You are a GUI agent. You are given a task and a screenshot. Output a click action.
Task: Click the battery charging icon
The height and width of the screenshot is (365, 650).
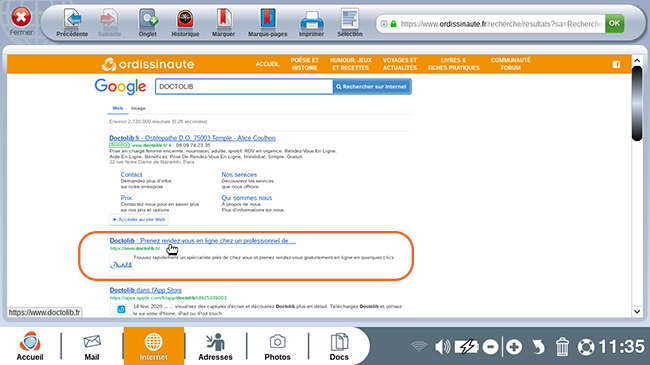[466, 346]
